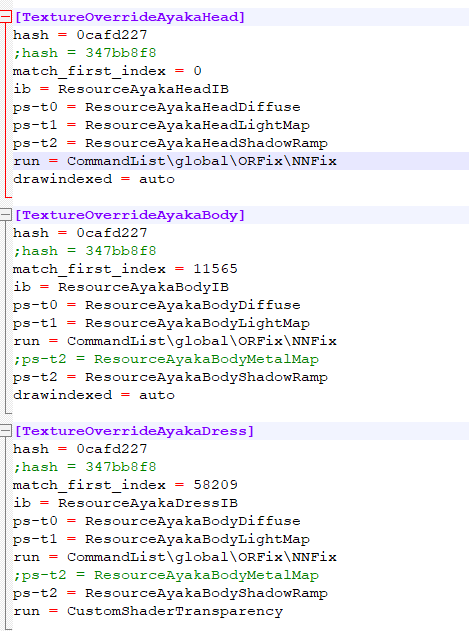469x631 pixels.
Task: Click the match_first_index = 11565 line
Action: pos(125,269)
